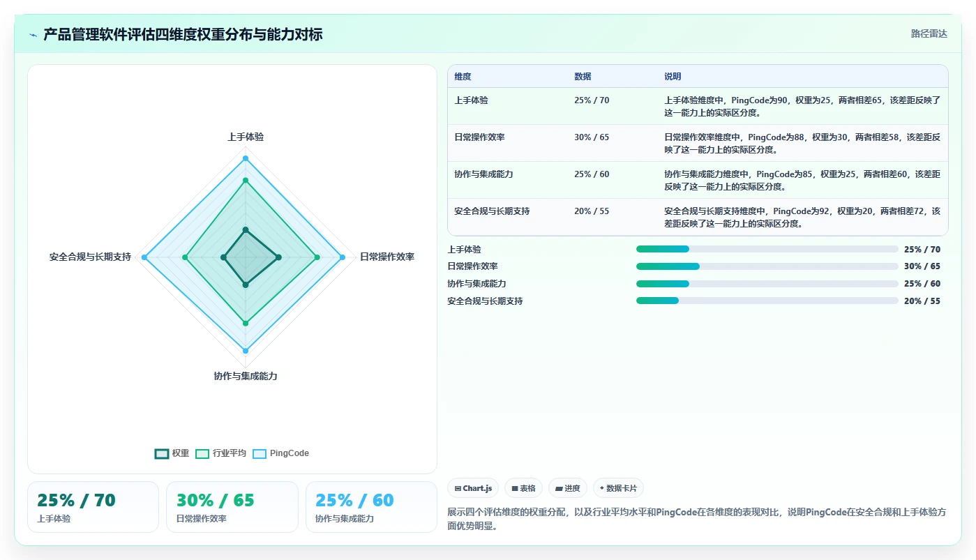Click the 路径雷达 label in header

(929, 33)
